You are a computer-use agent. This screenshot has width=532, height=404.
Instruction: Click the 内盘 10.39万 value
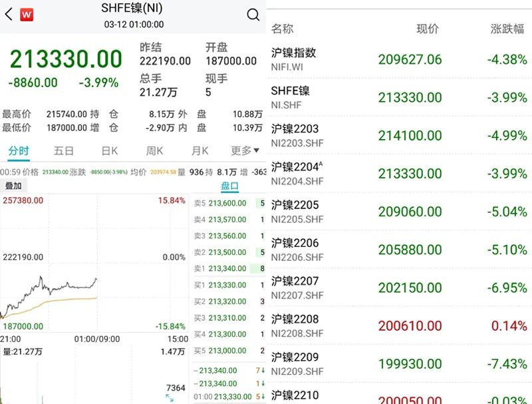point(247,128)
